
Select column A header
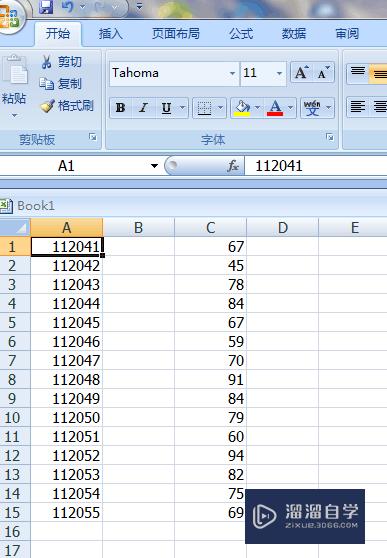coord(67,228)
